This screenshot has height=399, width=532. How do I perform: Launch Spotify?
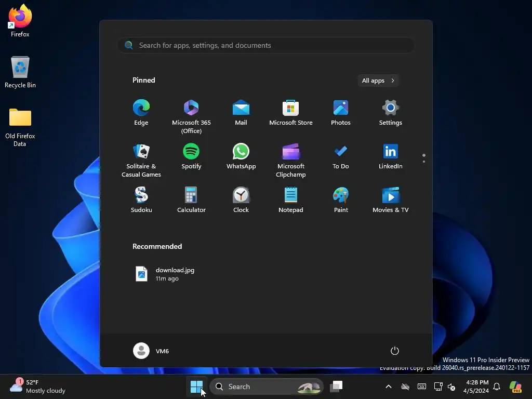pyautogui.click(x=191, y=157)
